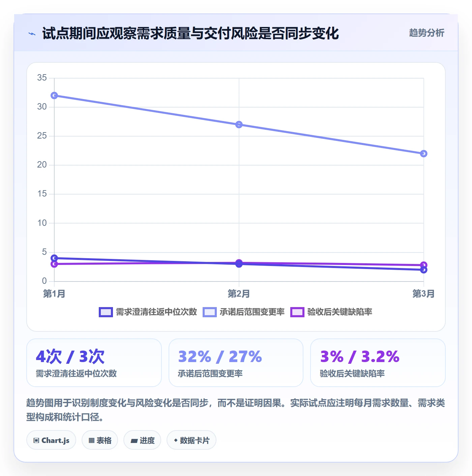Click the 表格 tag chip

100,440
